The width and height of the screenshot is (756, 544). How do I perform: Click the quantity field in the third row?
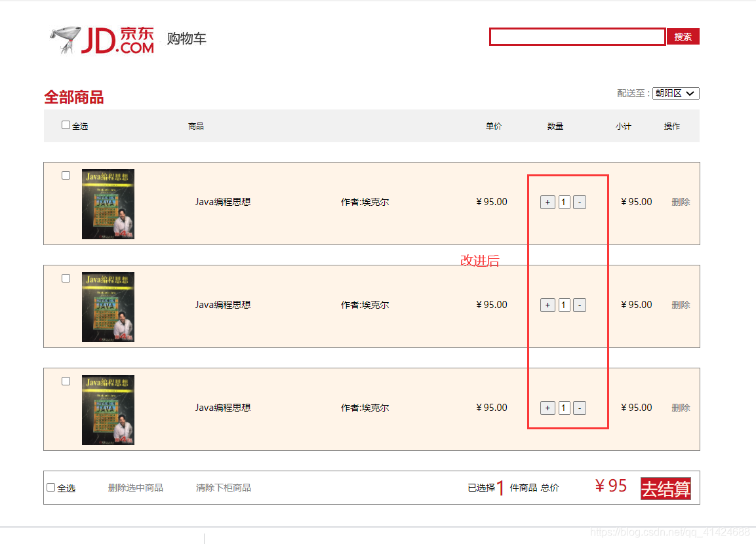(x=564, y=408)
